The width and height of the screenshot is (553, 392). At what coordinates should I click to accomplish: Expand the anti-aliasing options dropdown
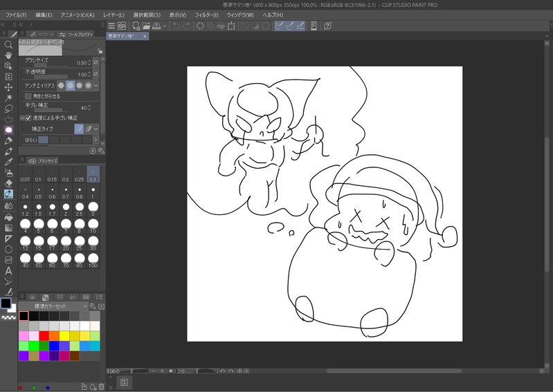click(x=96, y=85)
